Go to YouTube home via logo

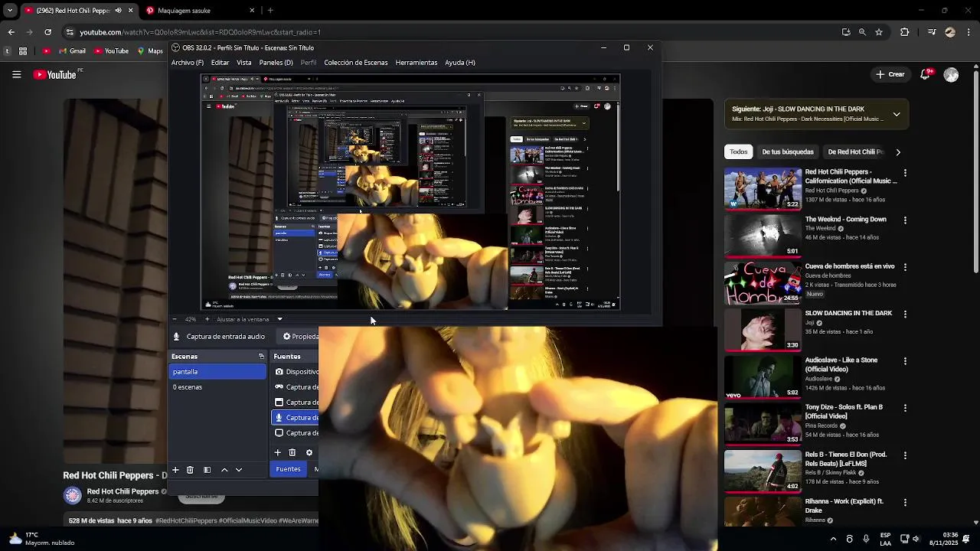(55, 74)
